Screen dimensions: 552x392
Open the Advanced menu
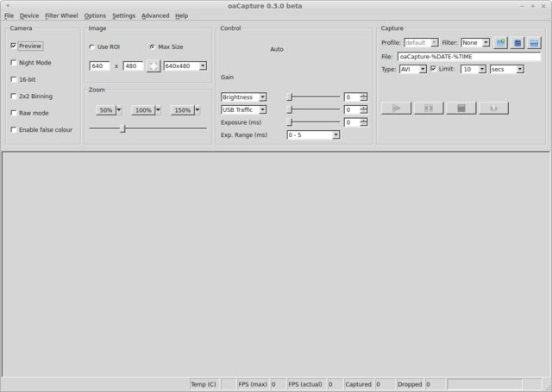(155, 16)
